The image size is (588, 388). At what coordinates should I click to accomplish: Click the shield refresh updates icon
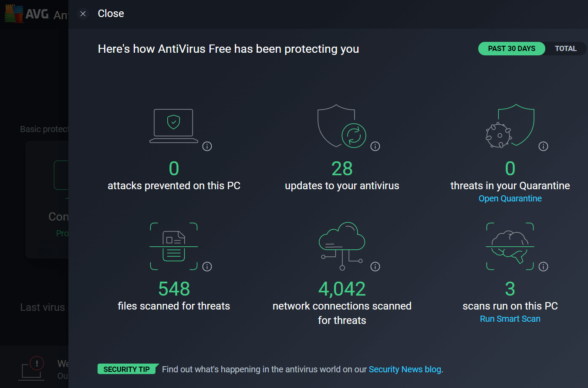[342, 126]
